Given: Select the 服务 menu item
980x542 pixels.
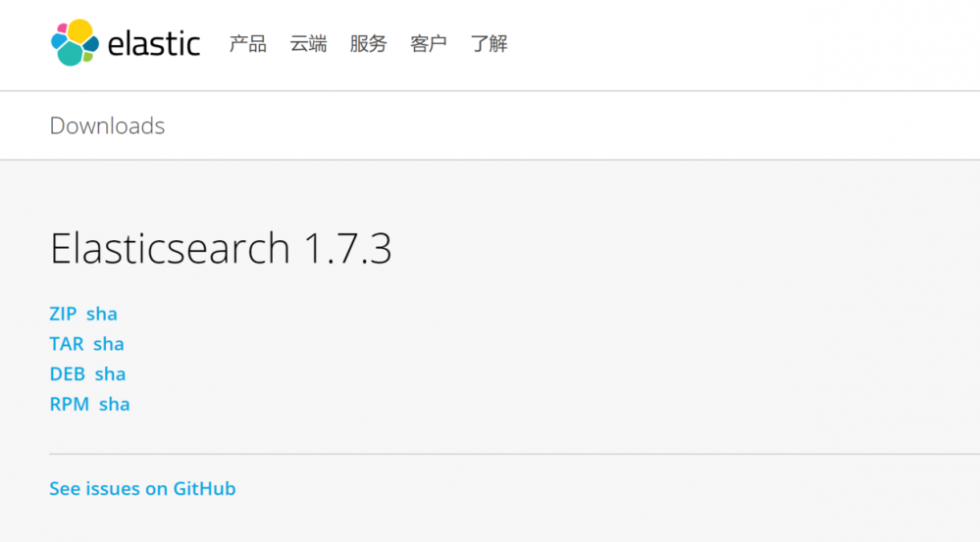Looking at the screenshot, I should pos(368,44).
